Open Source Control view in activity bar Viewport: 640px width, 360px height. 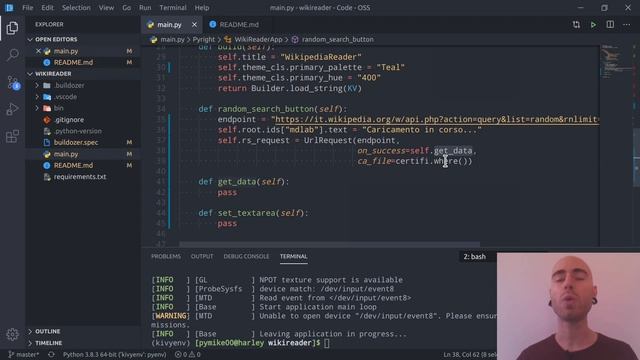(12, 82)
